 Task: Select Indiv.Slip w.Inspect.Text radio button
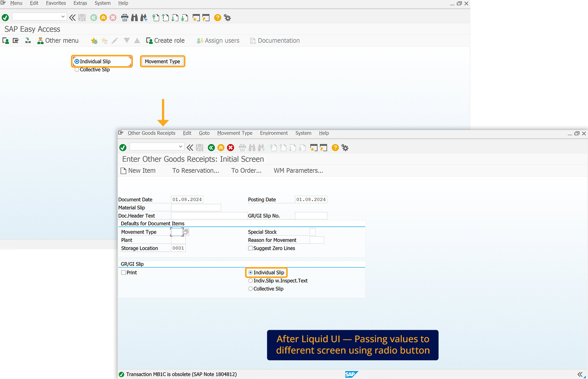pyautogui.click(x=250, y=281)
